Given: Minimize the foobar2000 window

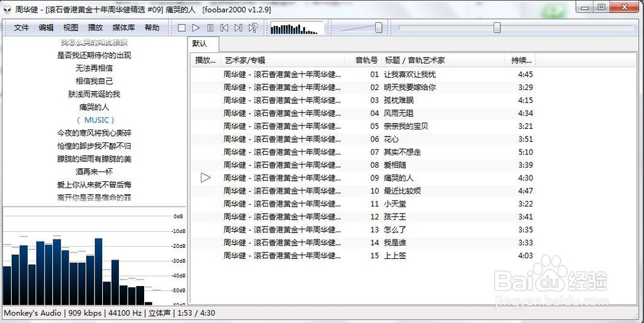Looking at the screenshot, I should (585, 7).
